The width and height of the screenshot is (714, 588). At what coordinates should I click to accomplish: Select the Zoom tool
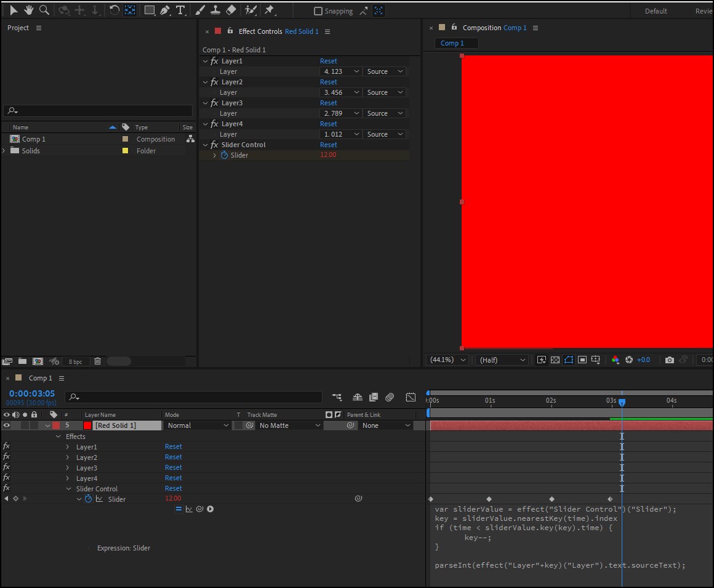(44, 10)
